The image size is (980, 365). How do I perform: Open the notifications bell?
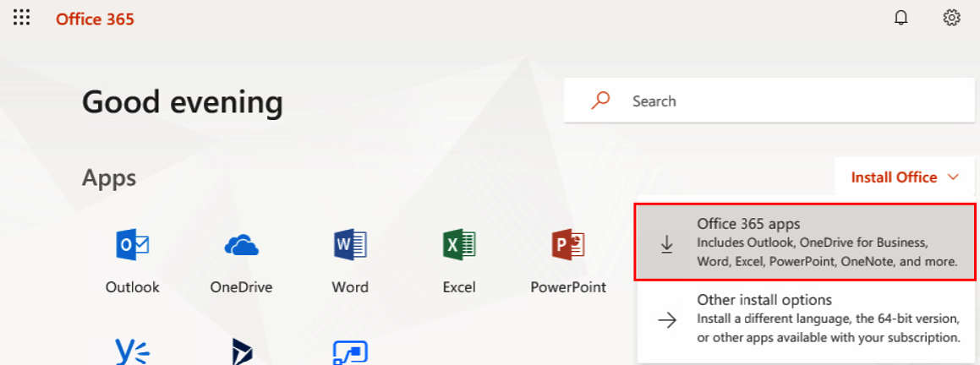[901, 18]
